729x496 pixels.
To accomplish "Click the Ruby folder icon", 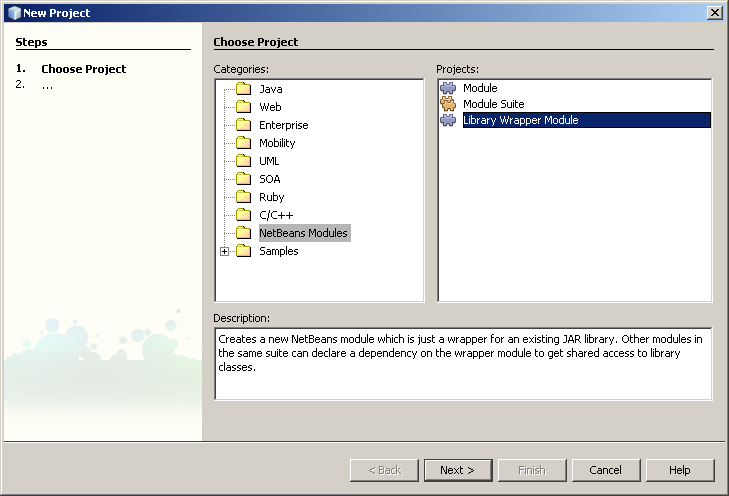I will 243,197.
